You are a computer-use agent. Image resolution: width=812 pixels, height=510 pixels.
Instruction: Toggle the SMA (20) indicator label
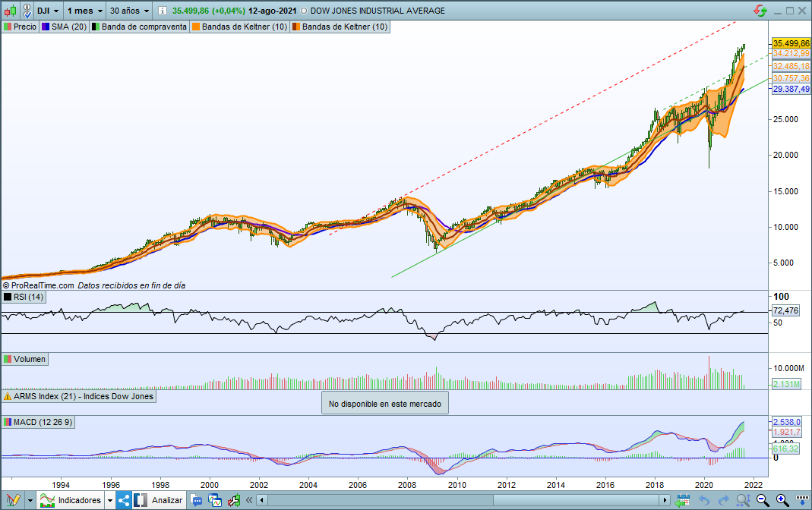[x=64, y=27]
